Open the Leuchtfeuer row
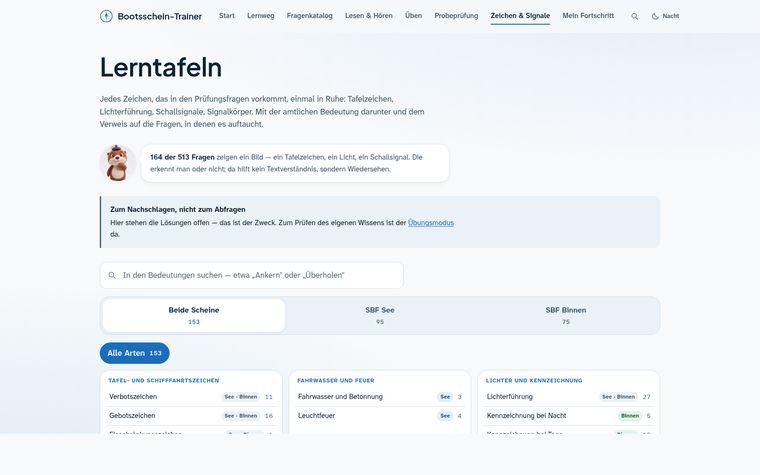The image size is (760, 475). coord(380,416)
